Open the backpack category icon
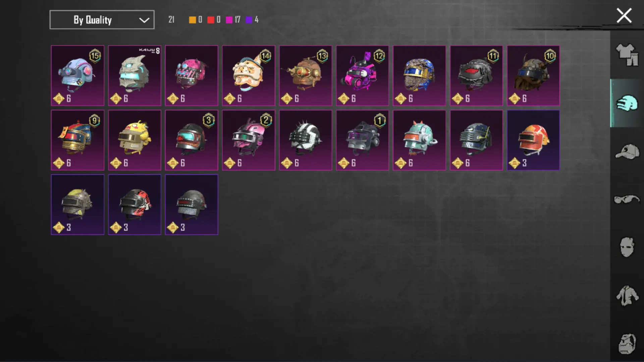Viewport: 644px width, 362px height. tap(627, 344)
